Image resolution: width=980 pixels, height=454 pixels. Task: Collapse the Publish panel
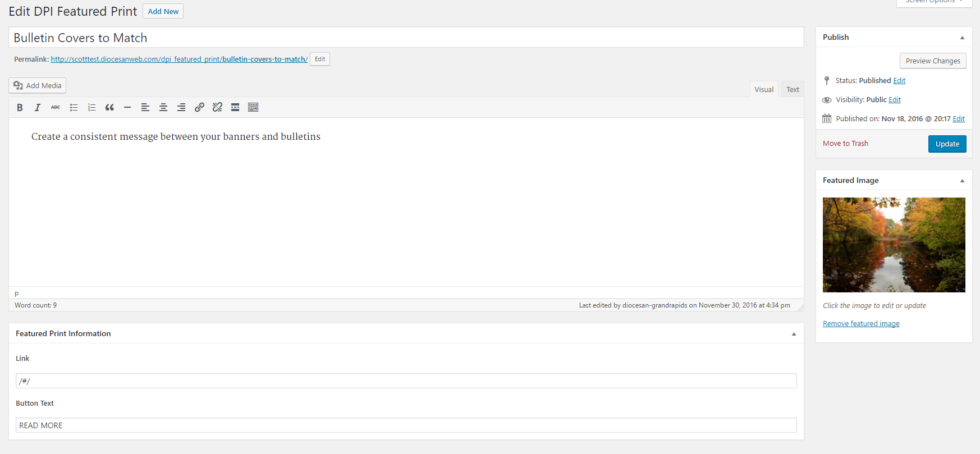tap(962, 38)
